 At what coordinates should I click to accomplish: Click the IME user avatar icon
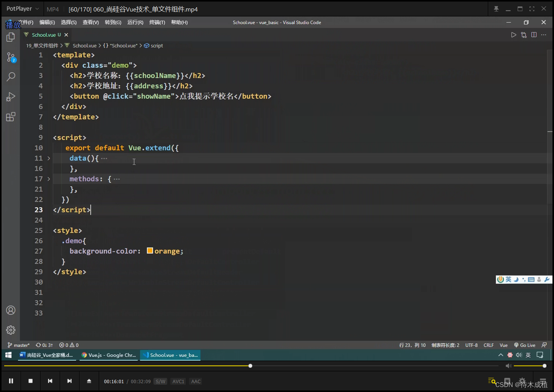click(x=539, y=280)
